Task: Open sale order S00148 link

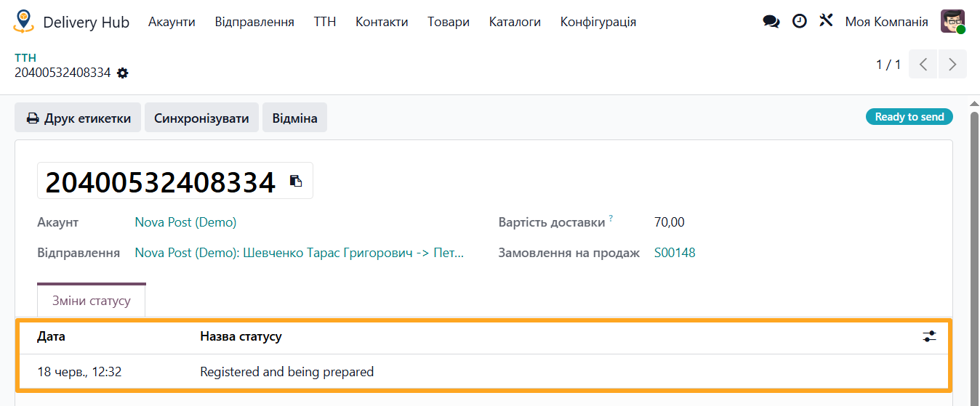Action: pyautogui.click(x=675, y=253)
